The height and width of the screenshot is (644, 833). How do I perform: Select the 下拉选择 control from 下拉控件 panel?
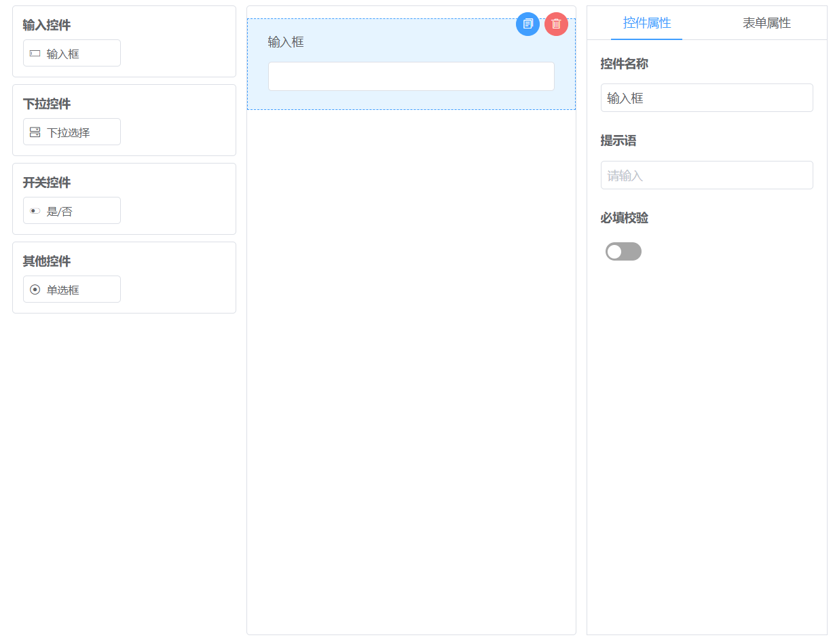[x=71, y=132]
